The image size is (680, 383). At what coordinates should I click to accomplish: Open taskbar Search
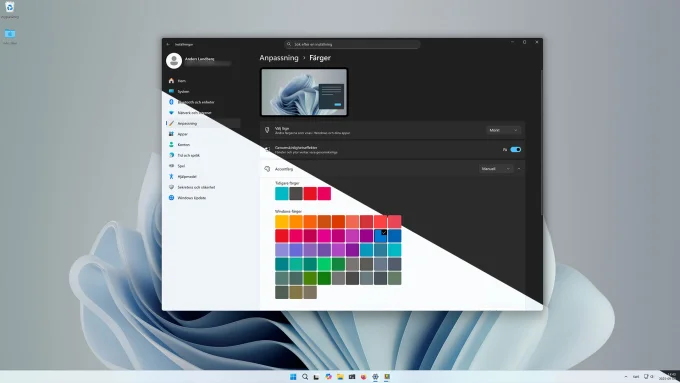click(x=305, y=376)
